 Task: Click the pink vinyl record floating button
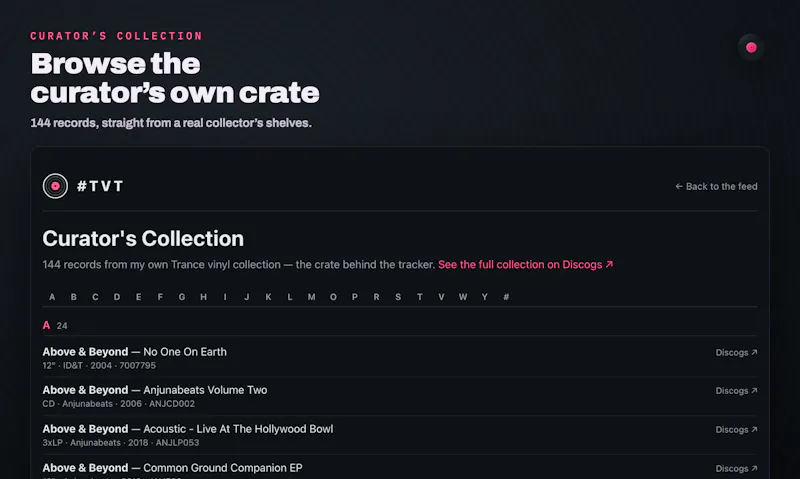751,47
